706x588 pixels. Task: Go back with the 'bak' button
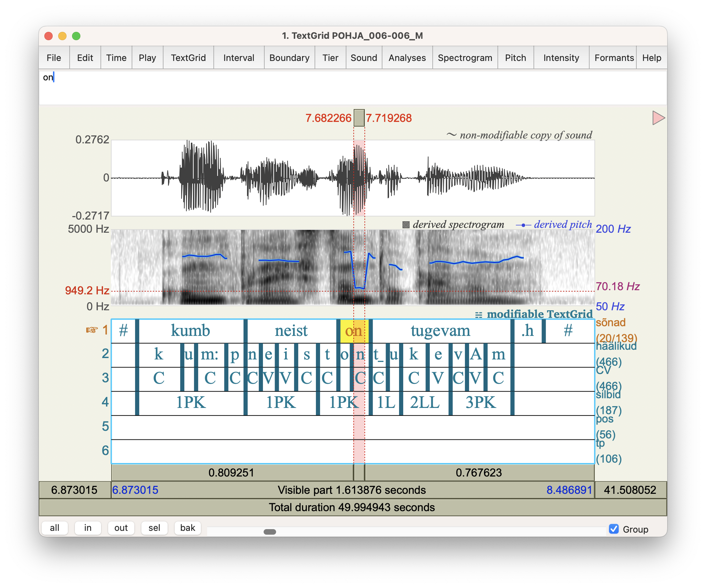(187, 528)
